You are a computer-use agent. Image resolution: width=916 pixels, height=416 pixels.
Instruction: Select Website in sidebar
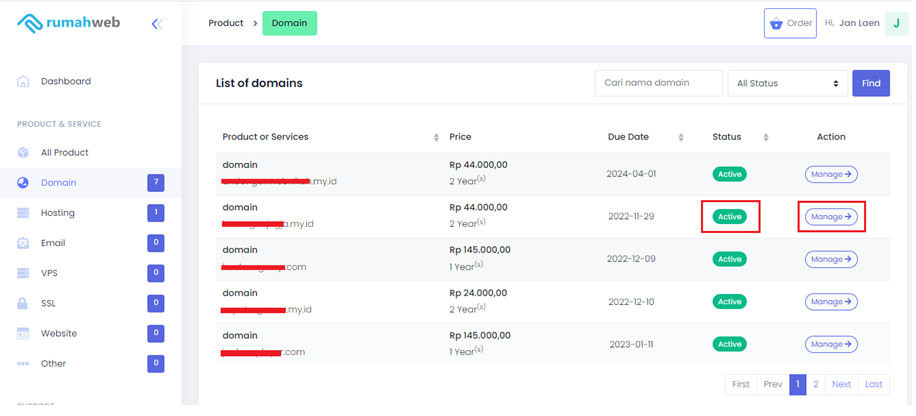coord(59,334)
